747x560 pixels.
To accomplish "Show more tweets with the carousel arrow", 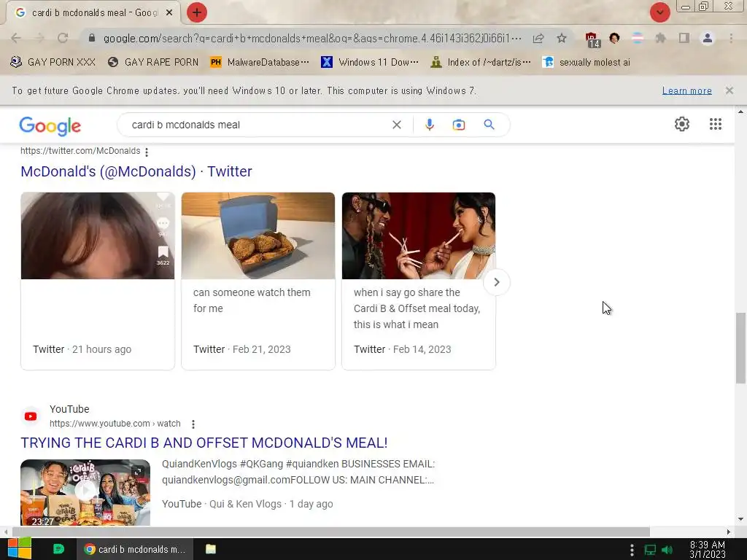I will pos(496,282).
